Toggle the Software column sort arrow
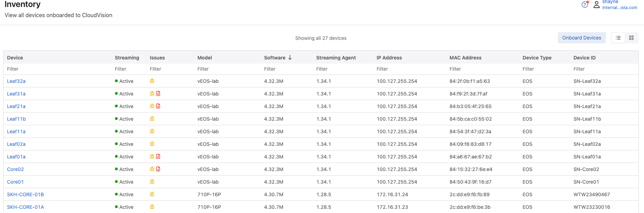Viewport: 644px width, 213px height. point(290,58)
